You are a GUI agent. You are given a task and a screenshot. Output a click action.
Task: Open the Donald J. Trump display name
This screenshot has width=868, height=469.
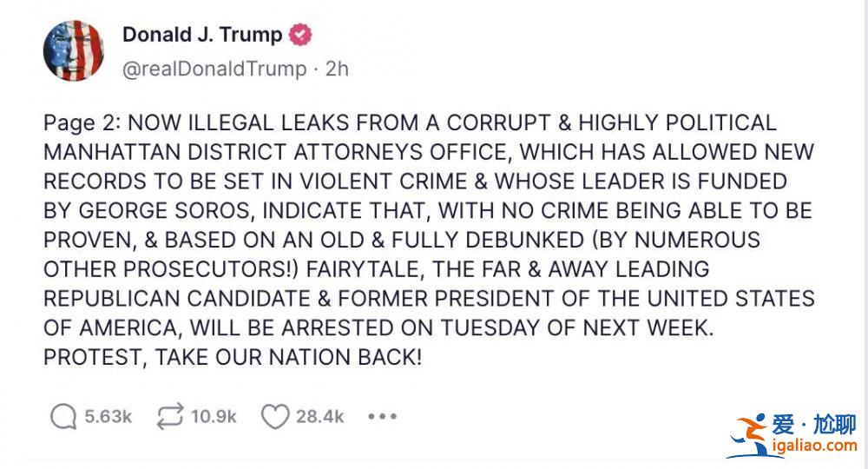click(202, 35)
